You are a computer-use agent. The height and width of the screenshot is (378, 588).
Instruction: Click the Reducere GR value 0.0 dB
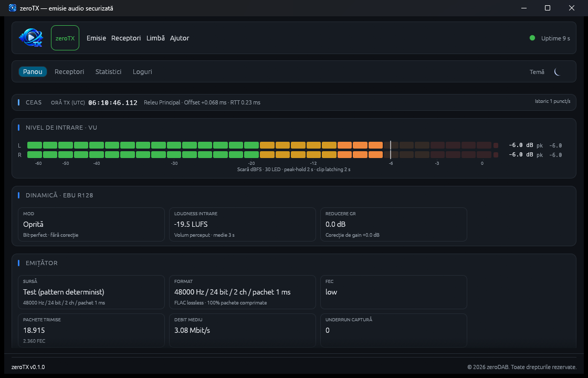click(x=335, y=224)
